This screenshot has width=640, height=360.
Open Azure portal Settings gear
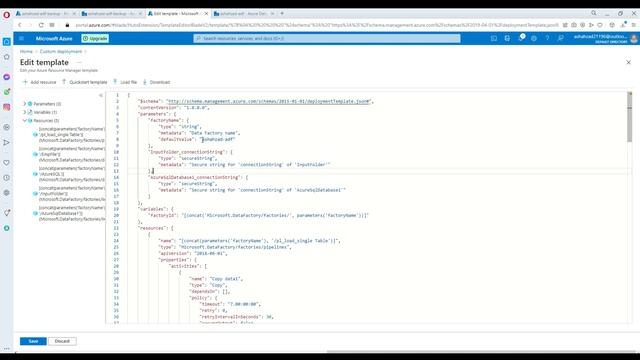coord(534,38)
